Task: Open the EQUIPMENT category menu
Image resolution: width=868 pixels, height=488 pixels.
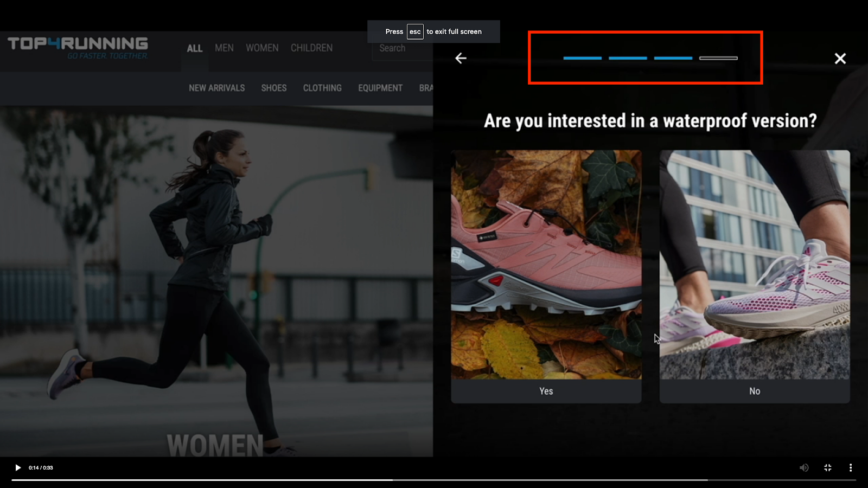Action: coord(380,88)
